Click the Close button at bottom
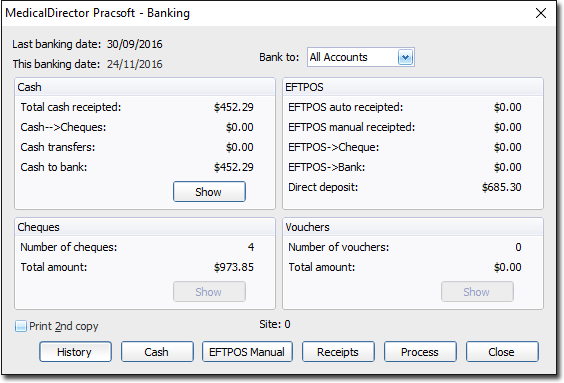This screenshot has height=383, width=564. click(x=502, y=352)
